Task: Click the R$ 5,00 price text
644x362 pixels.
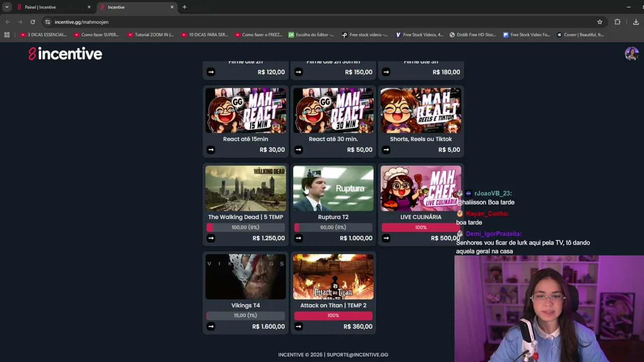Action: tap(449, 149)
